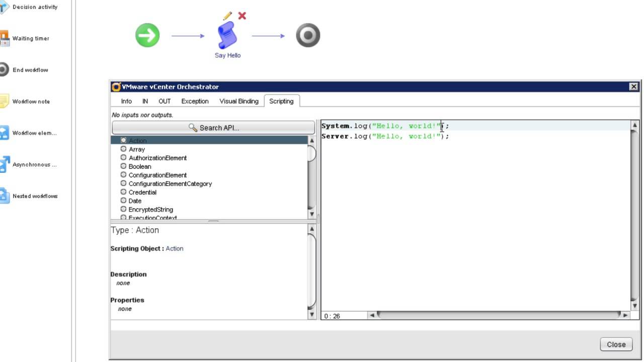Open the OUT tab
The image size is (644, 362).
pos(165,101)
